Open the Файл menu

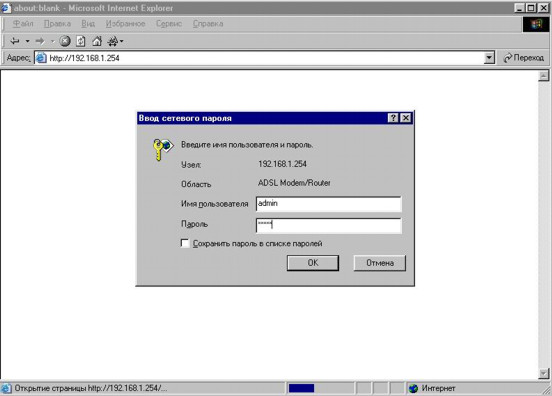pos(23,24)
